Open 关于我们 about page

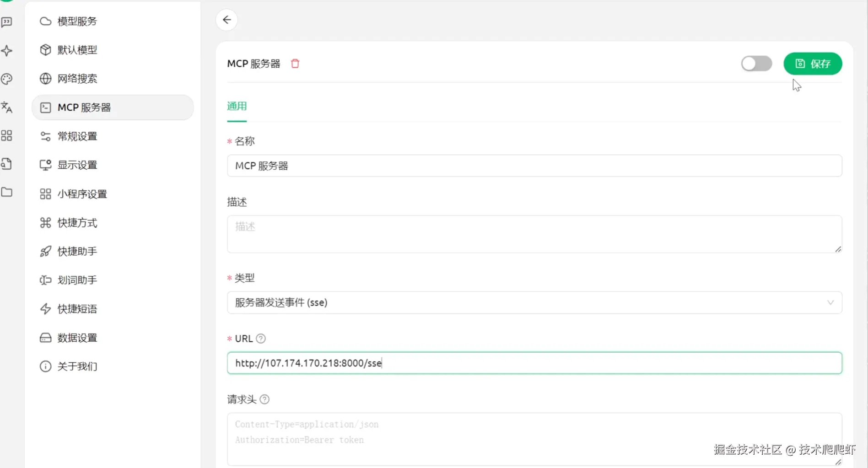pyautogui.click(x=77, y=366)
